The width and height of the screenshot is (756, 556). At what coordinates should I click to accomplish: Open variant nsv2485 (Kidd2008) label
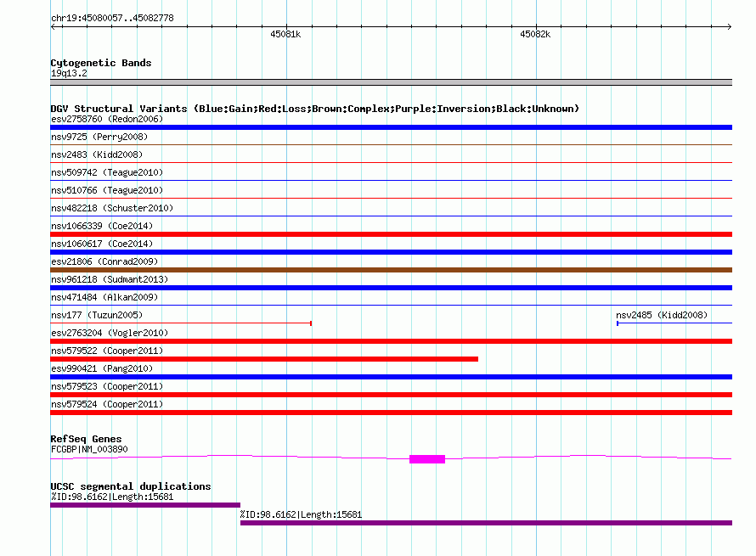click(x=662, y=315)
